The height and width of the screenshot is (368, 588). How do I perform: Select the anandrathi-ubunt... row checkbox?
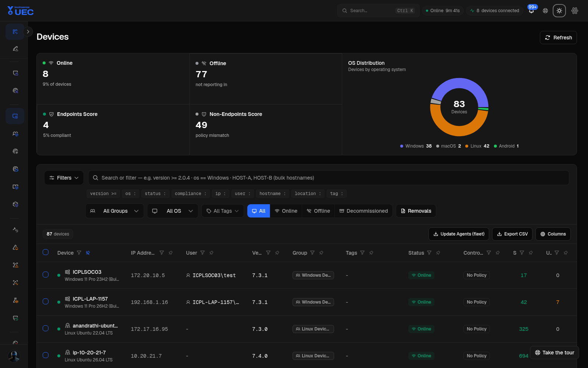46,328
